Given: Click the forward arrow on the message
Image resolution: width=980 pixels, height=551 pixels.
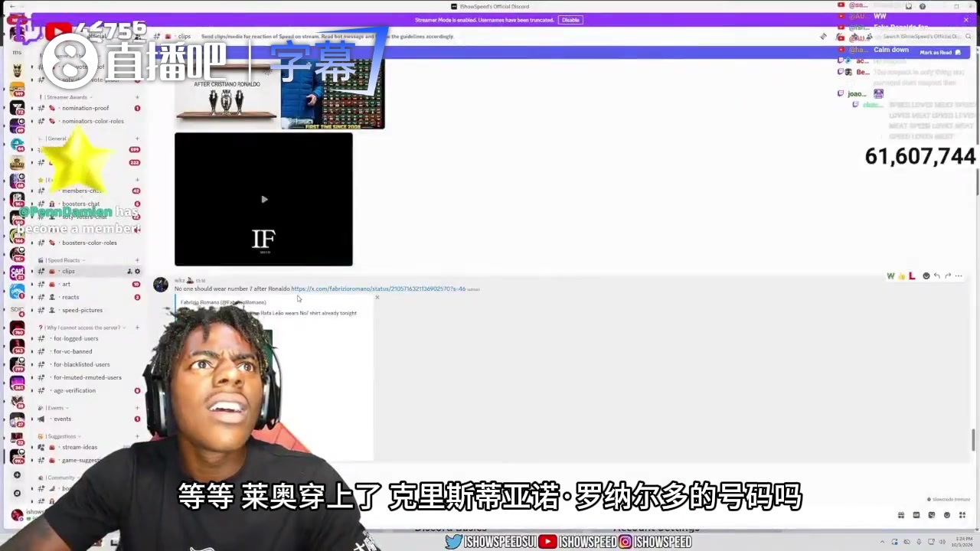Looking at the screenshot, I should pyautogui.click(x=947, y=275).
